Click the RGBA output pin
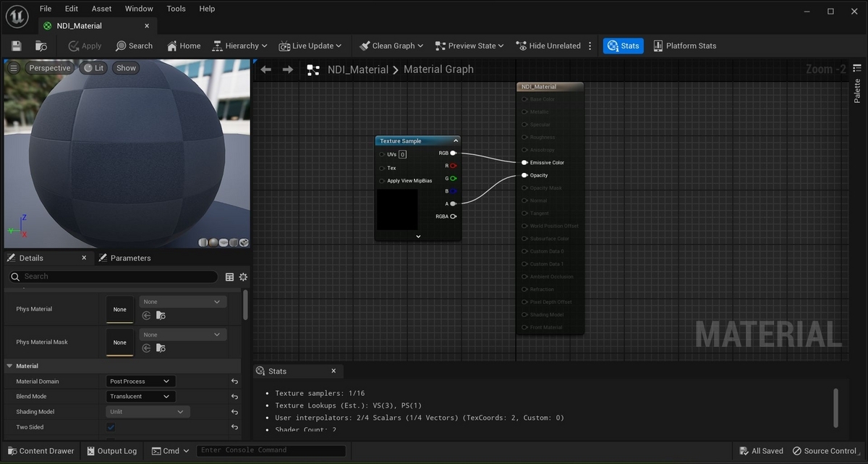 click(x=453, y=216)
